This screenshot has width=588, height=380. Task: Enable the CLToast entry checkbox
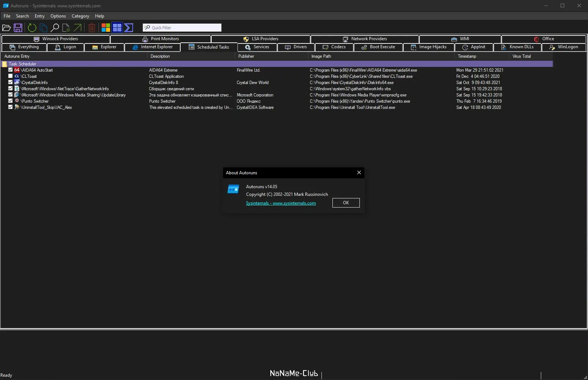[x=11, y=76]
